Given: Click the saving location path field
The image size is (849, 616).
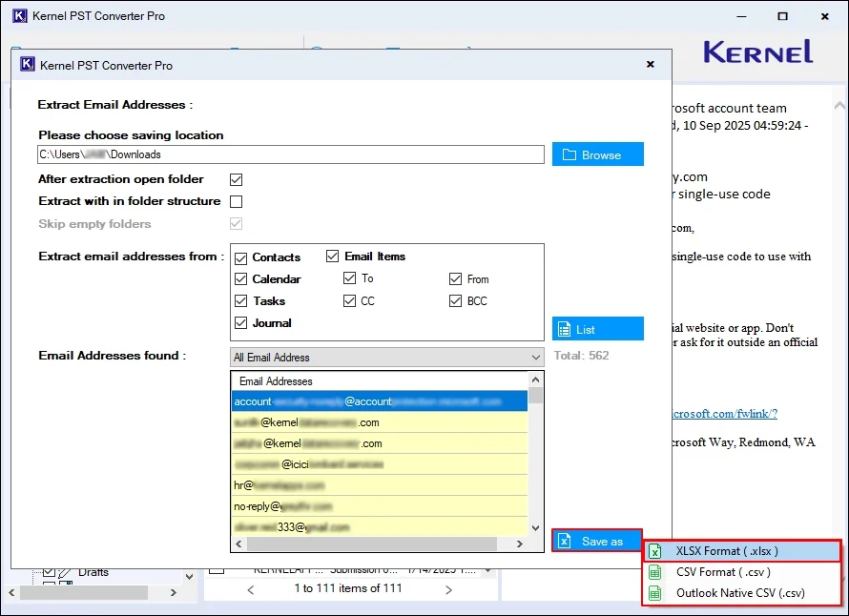Looking at the screenshot, I should (291, 154).
